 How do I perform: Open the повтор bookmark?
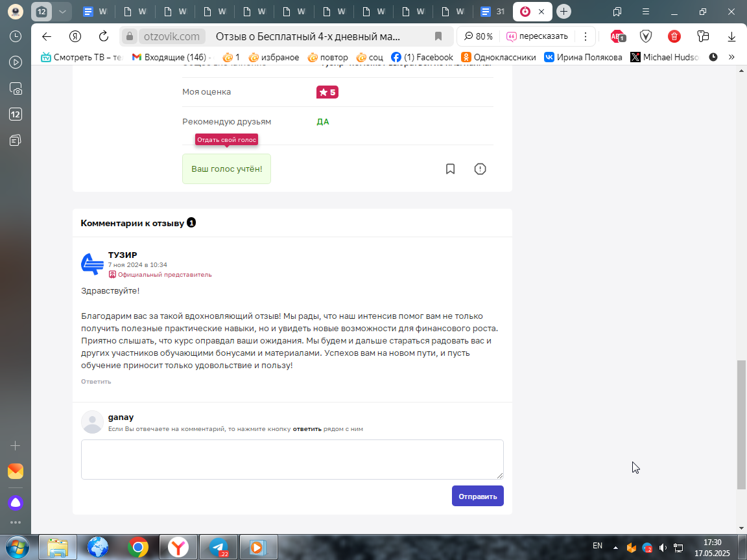coord(327,57)
